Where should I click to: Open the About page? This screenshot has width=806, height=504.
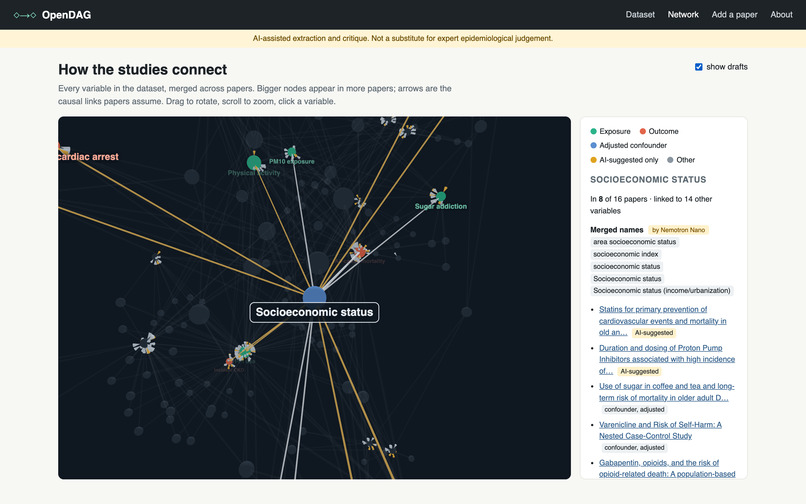click(x=781, y=14)
